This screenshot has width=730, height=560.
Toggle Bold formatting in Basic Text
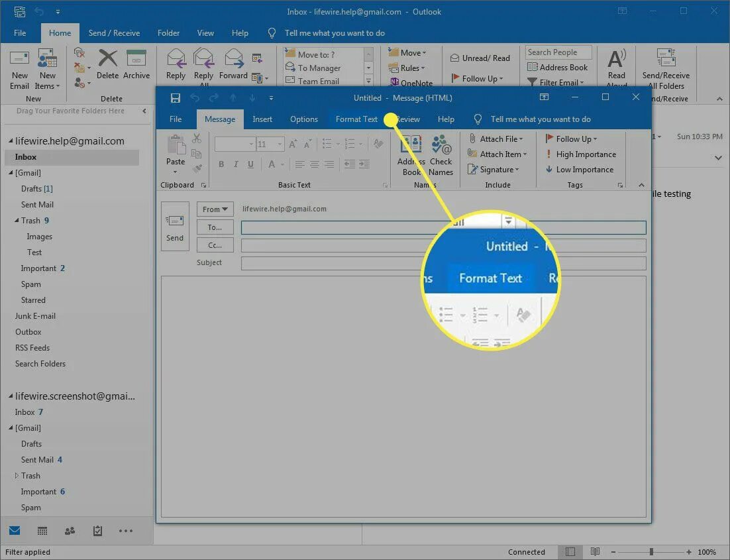point(221,164)
